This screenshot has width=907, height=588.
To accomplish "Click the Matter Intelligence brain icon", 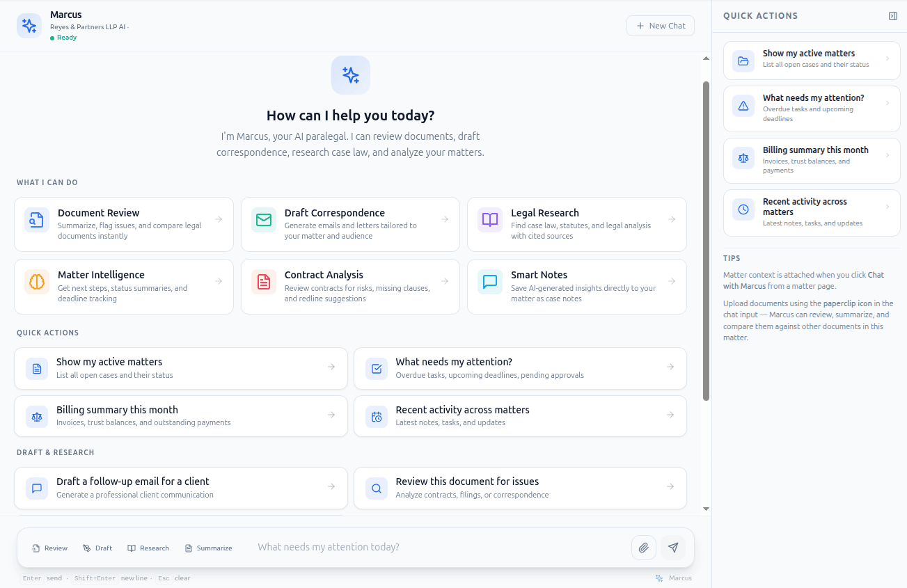I will (x=37, y=282).
